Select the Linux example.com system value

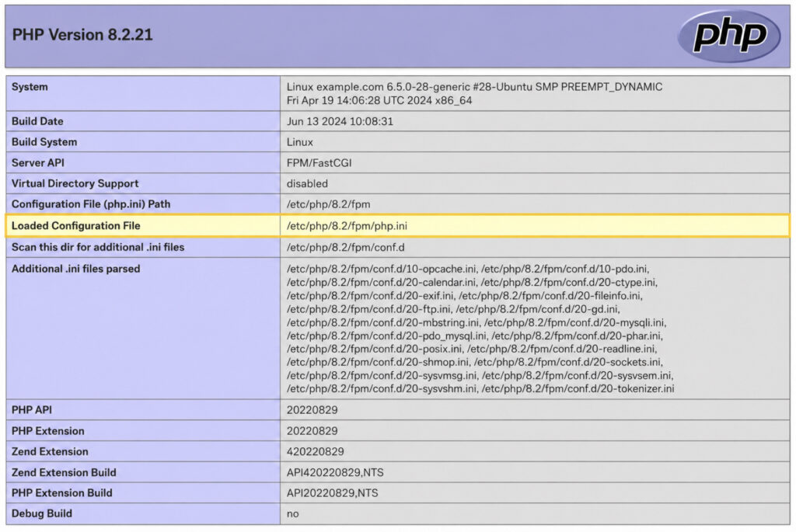pos(474,93)
